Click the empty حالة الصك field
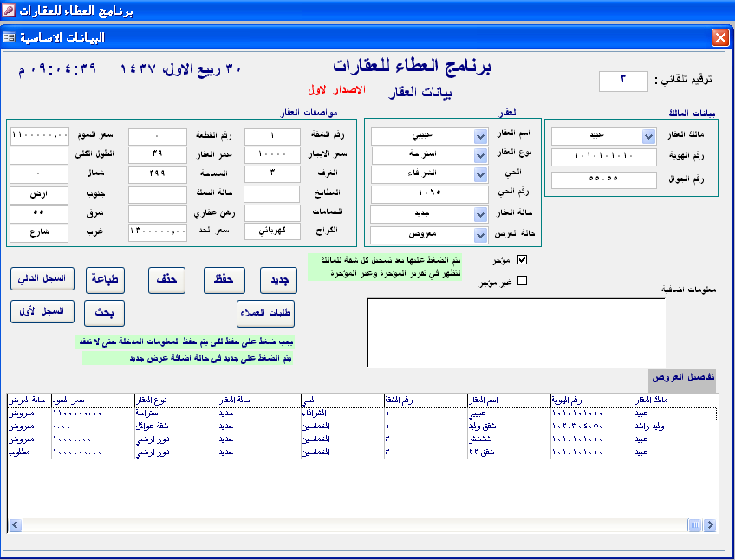 click(x=158, y=194)
